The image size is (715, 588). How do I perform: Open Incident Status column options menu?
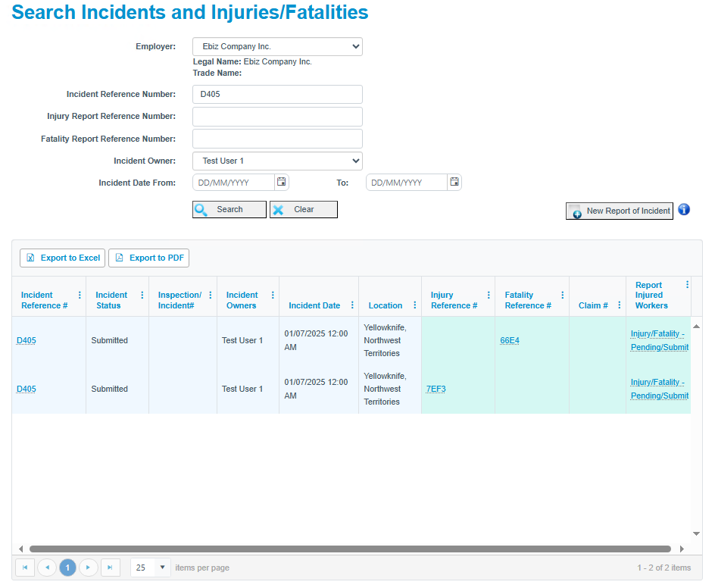point(142,296)
